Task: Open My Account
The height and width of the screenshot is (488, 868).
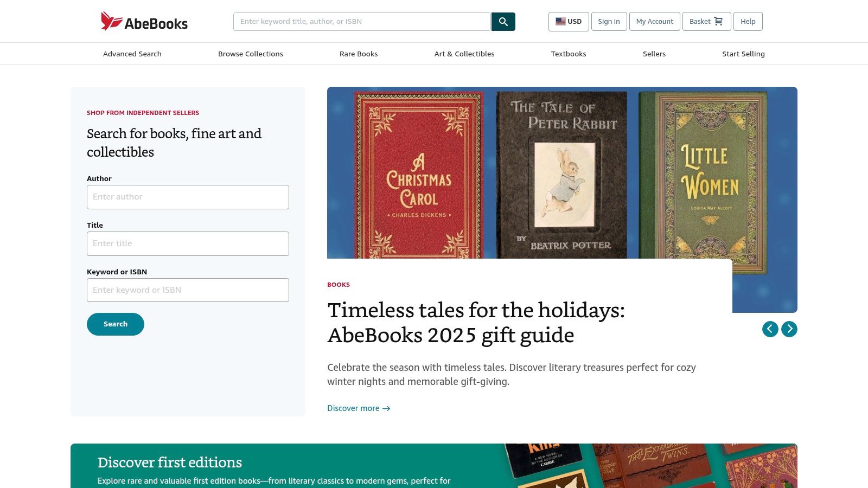Action: (x=655, y=21)
